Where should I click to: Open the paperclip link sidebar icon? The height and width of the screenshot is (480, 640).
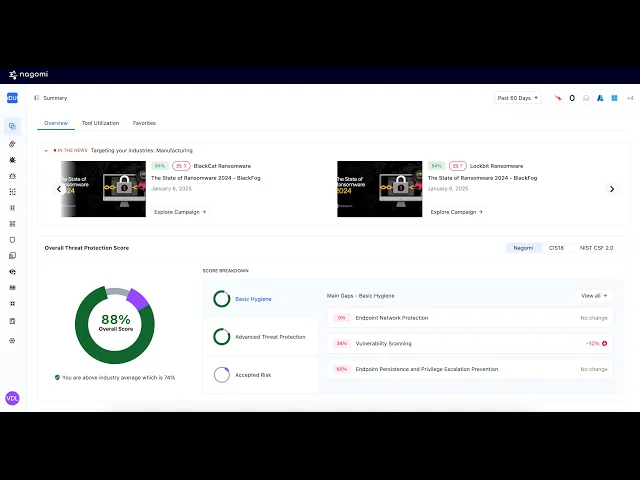click(12, 144)
